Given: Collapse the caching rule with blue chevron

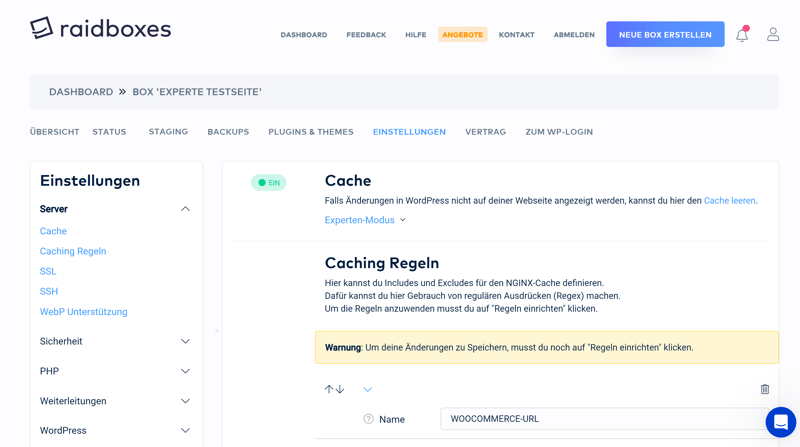Looking at the screenshot, I should (x=367, y=389).
